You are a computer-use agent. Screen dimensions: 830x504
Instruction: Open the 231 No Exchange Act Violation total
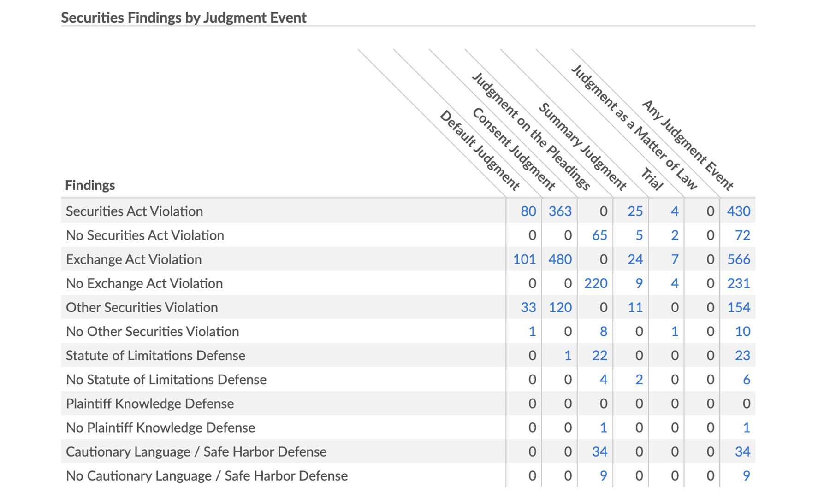pyautogui.click(x=739, y=283)
